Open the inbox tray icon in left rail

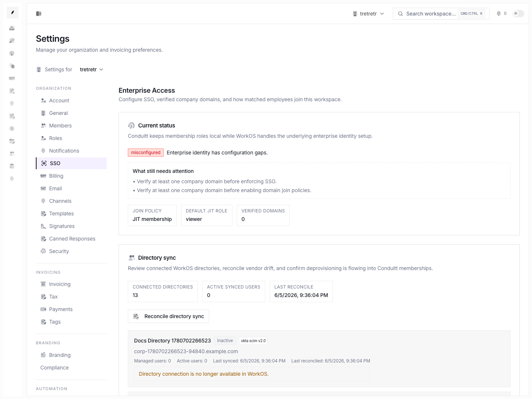pos(12,28)
